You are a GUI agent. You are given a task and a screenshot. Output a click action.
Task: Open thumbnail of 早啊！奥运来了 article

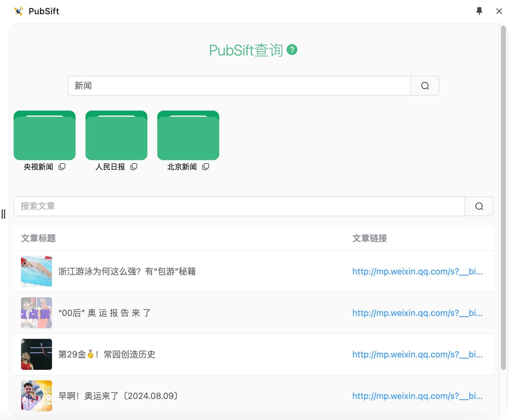click(x=37, y=396)
